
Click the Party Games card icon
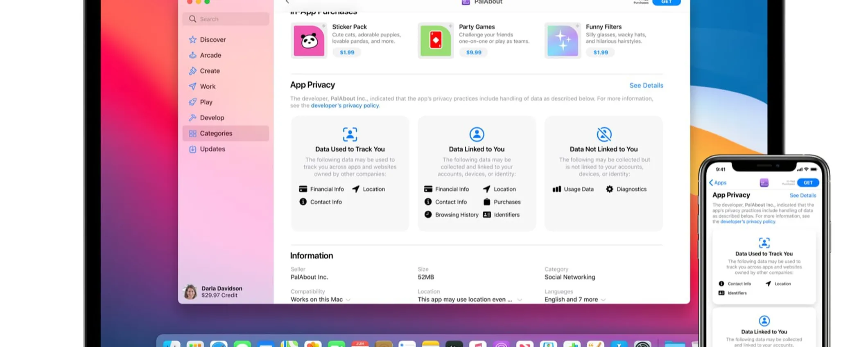(436, 41)
